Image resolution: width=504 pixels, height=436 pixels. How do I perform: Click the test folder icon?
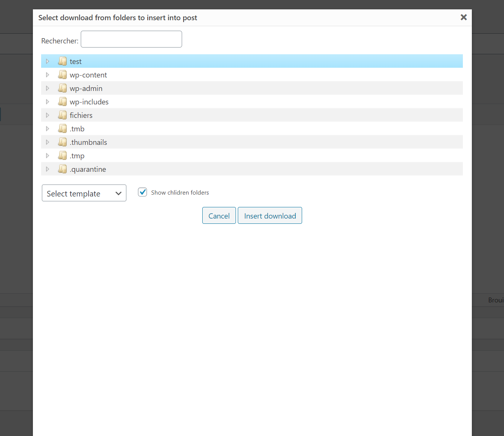click(62, 61)
